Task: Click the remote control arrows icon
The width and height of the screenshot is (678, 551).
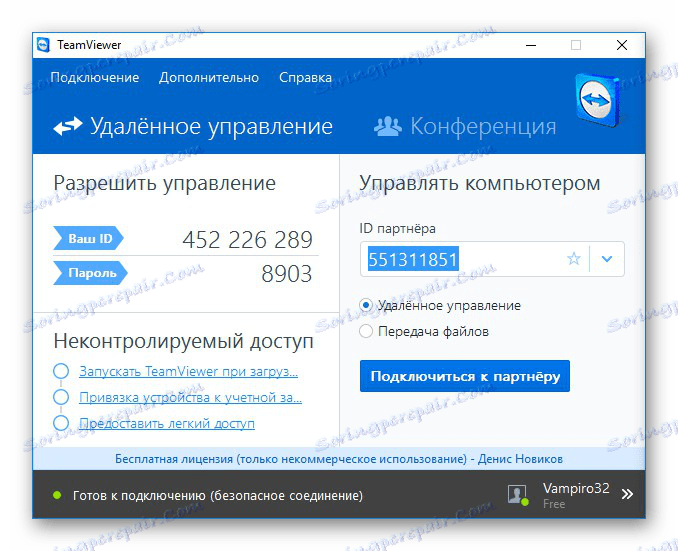Action: pos(67,126)
